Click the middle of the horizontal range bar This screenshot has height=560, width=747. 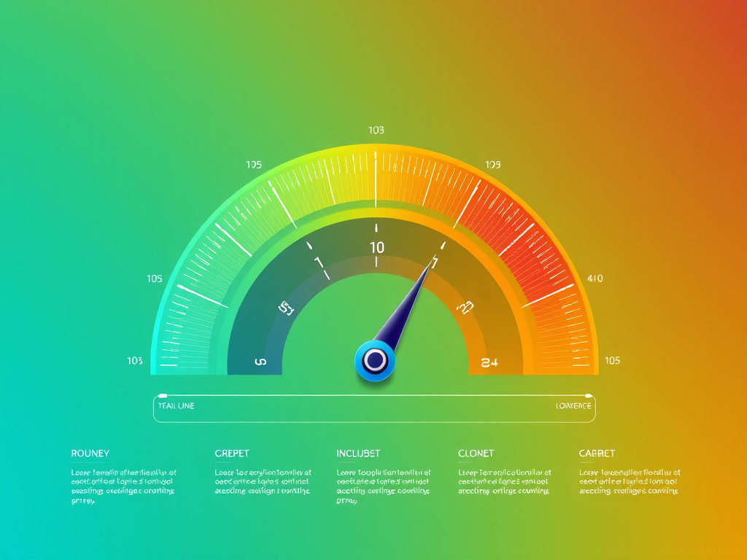point(374,408)
